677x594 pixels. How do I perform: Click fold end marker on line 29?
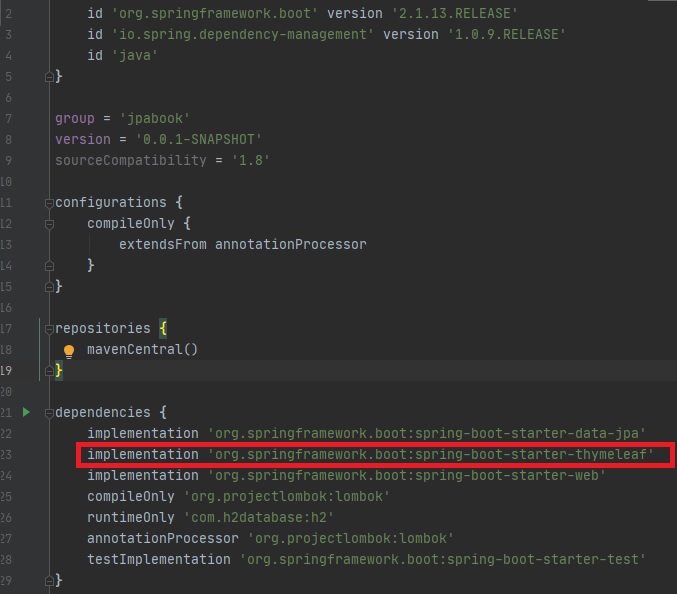[49, 581]
